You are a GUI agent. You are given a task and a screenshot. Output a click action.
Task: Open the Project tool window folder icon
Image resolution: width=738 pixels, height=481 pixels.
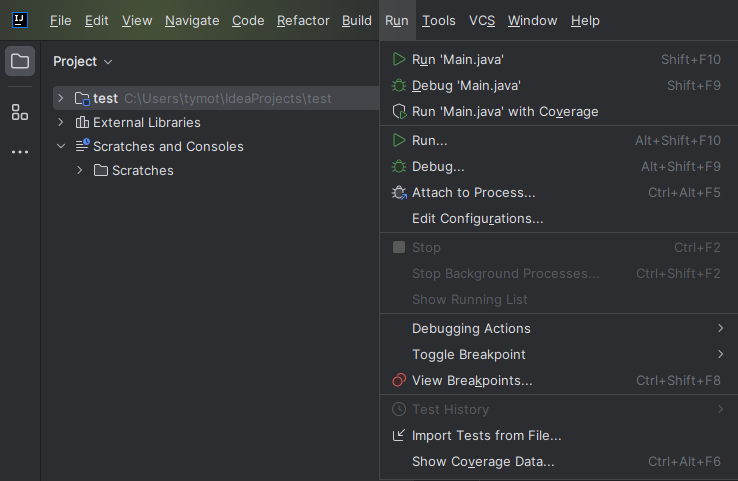pos(20,61)
